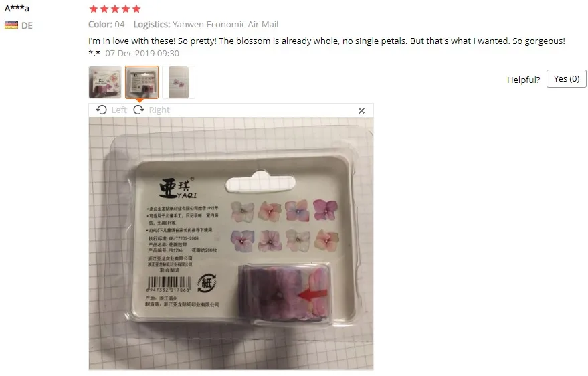Mark the review helpful with Yes (0)

point(566,79)
